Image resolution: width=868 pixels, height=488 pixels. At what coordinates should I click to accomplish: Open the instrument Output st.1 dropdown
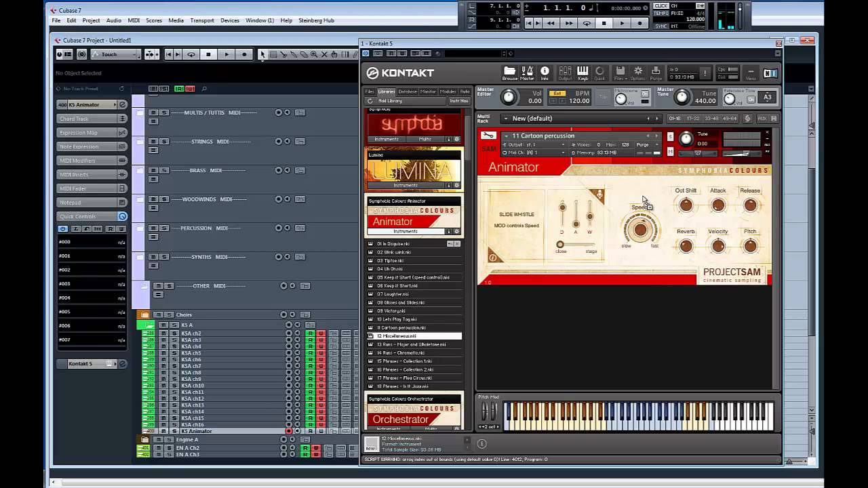click(533, 144)
